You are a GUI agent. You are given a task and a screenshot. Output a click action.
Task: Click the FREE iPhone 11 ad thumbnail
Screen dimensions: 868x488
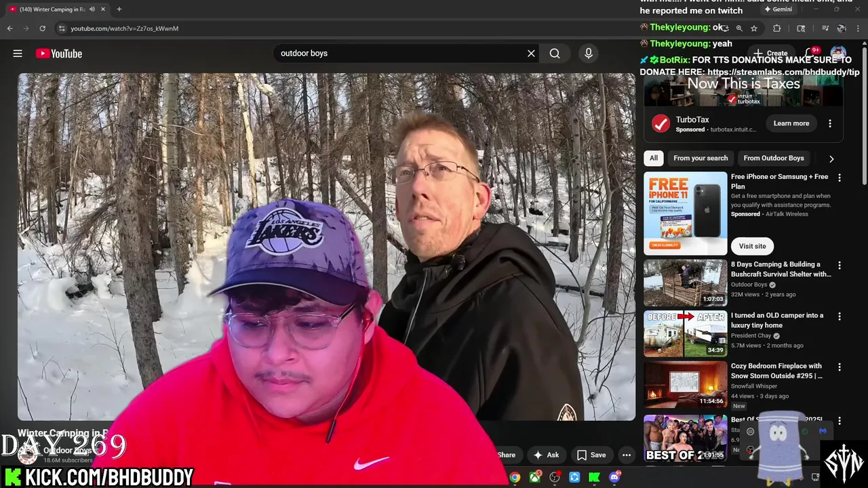tap(685, 213)
